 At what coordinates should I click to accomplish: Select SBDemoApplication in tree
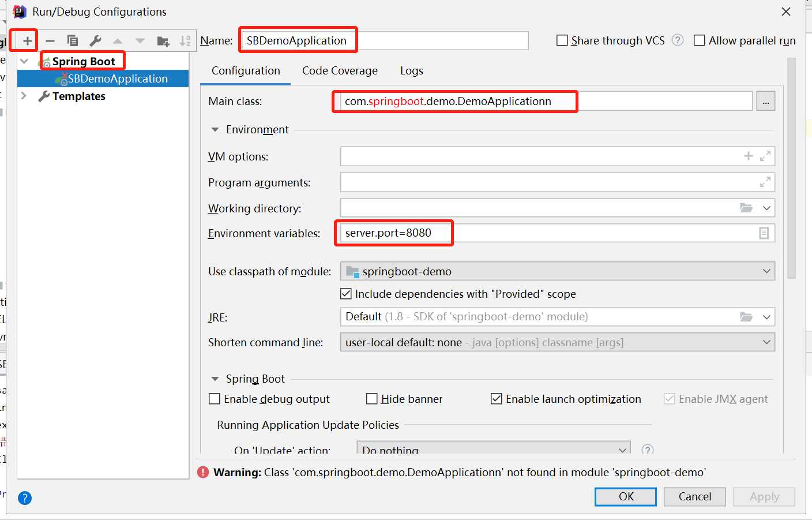tap(103, 78)
